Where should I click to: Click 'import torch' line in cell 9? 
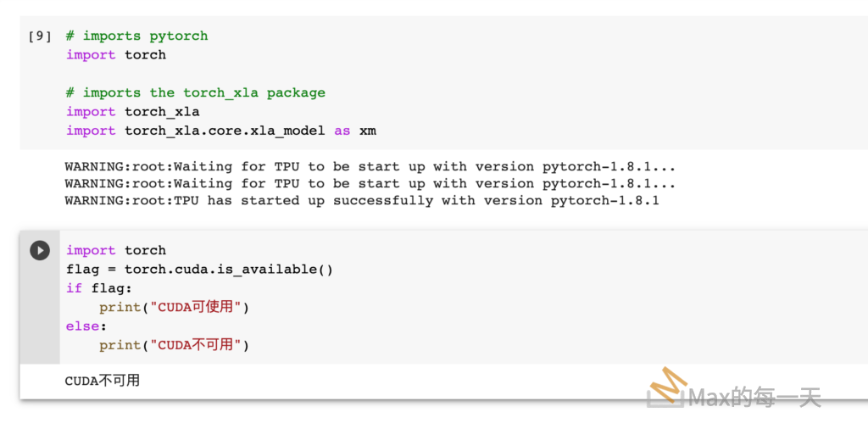click(x=116, y=54)
